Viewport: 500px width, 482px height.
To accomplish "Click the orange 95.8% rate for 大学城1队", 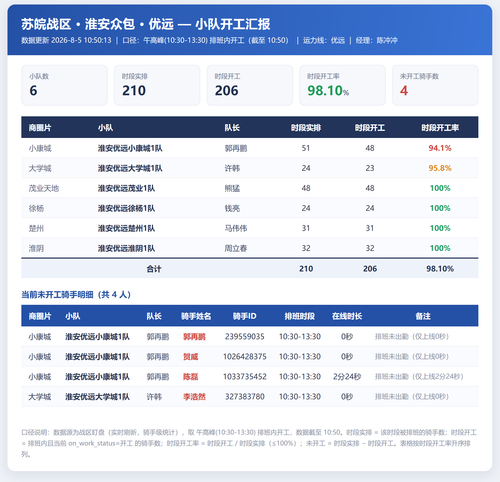I will [440, 168].
